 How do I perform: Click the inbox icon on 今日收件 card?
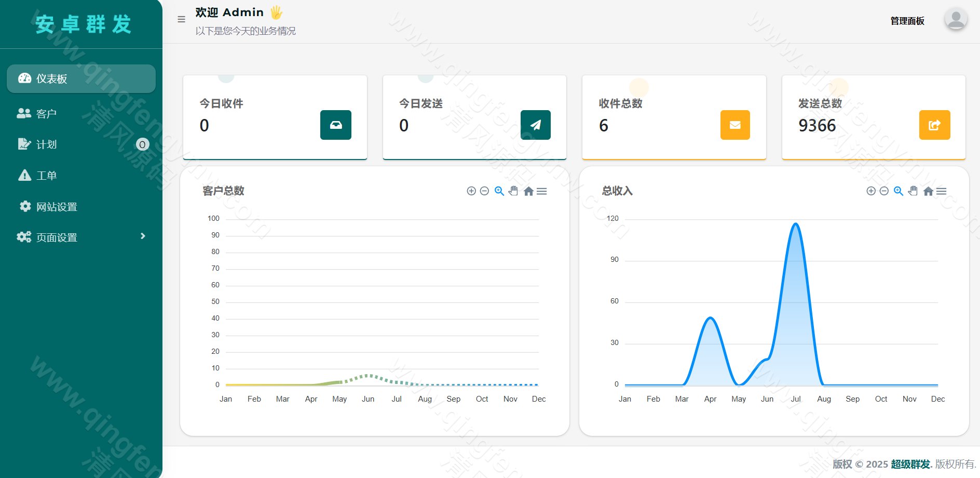[336, 125]
